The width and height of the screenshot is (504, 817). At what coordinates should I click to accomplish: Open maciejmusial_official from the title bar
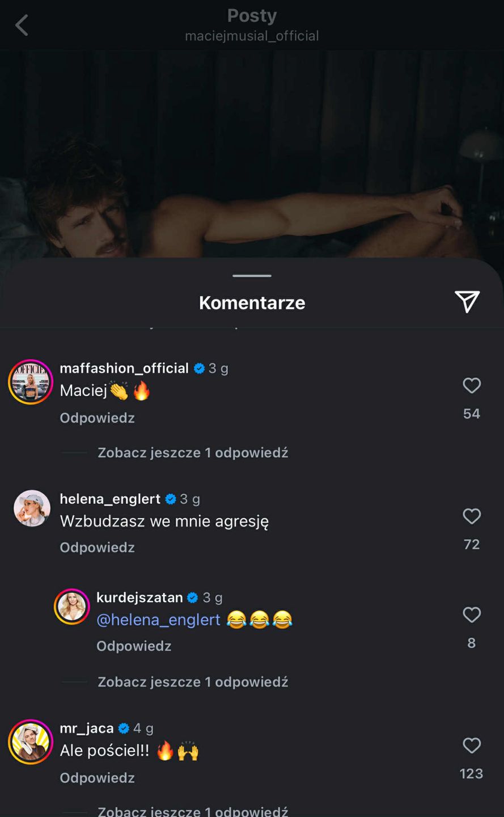[x=252, y=36]
